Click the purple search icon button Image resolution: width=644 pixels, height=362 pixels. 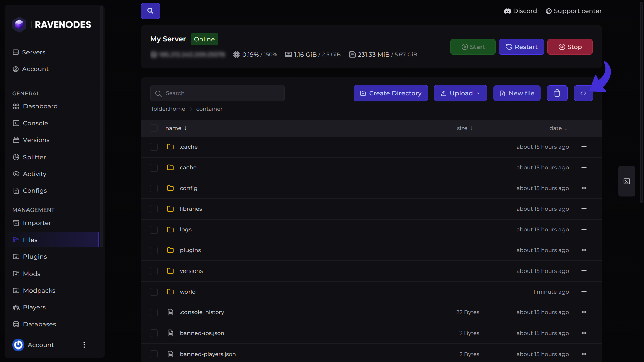tap(150, 11)
